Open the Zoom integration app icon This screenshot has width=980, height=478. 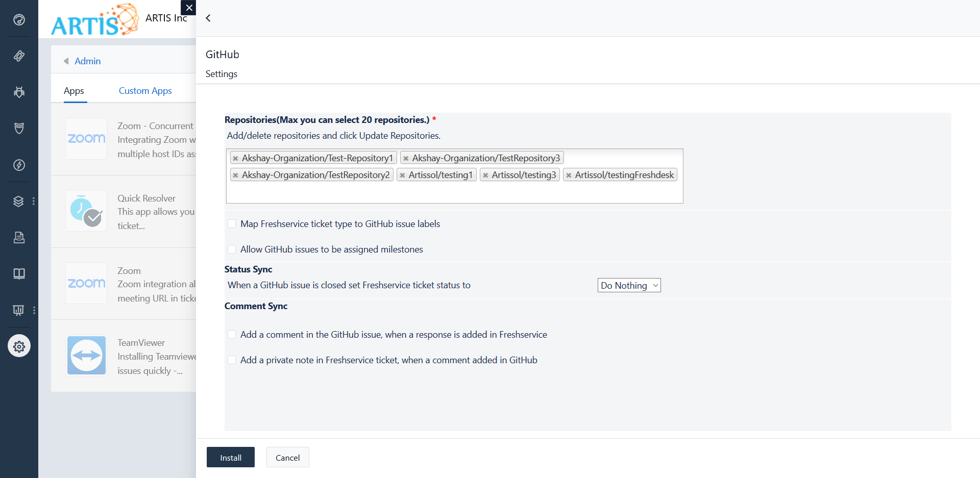pos(86,283)
